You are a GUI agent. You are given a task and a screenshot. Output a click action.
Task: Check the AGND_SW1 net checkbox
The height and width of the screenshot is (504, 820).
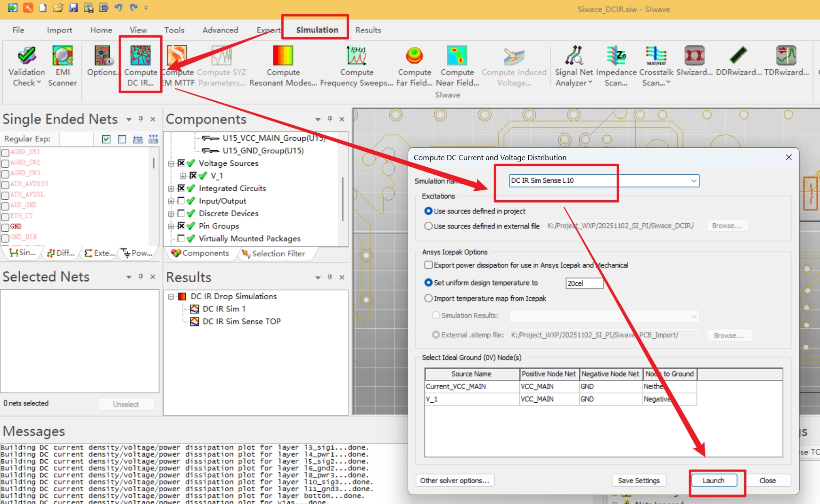pyautogui.click(x=5, y=153)
